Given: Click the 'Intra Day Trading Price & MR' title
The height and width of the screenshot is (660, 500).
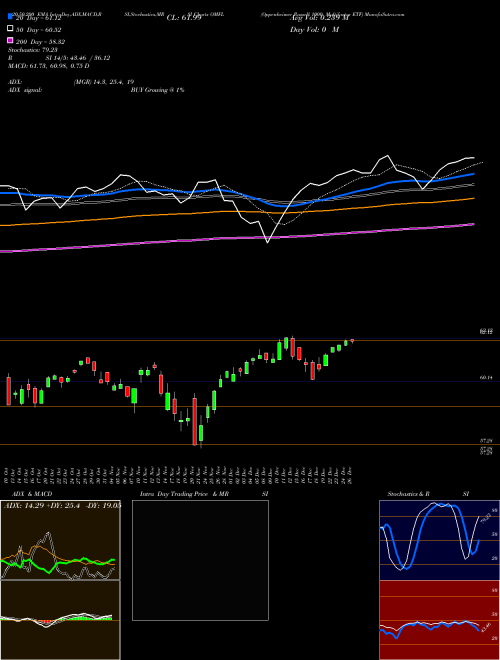Looking at the screenshot, I should [x=184, y=494].
